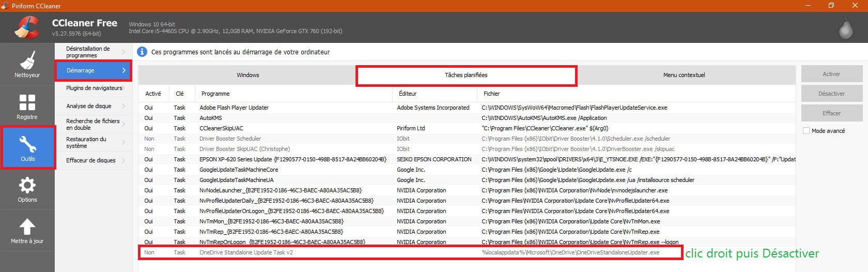Click the CCleaner logo icon
This screenshot has width=868, height=272.
(x=27, y=27)
